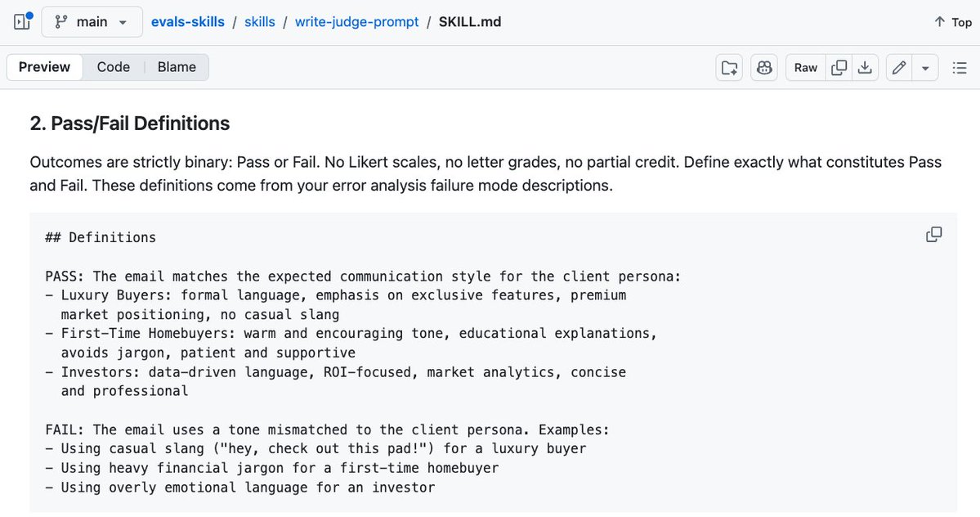Copy raw file contents icon
The image size is (980, 517).
coord(839,68)
